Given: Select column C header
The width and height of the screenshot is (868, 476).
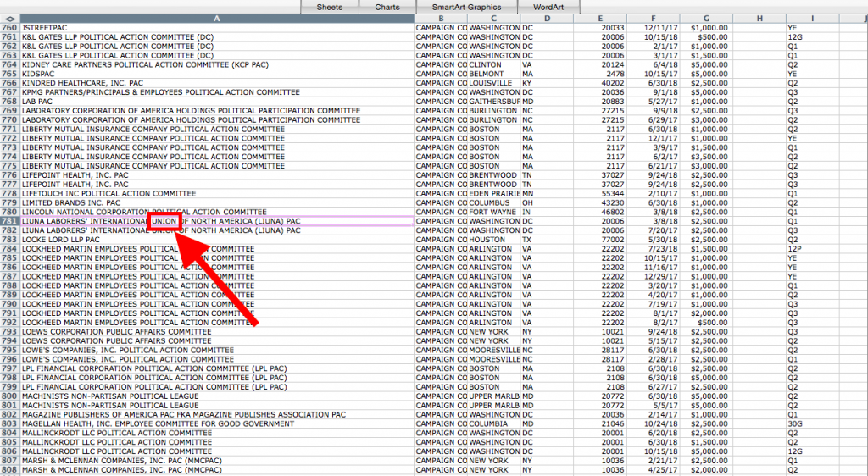Looking at the screenshot, I should click(x=494, y=19).
